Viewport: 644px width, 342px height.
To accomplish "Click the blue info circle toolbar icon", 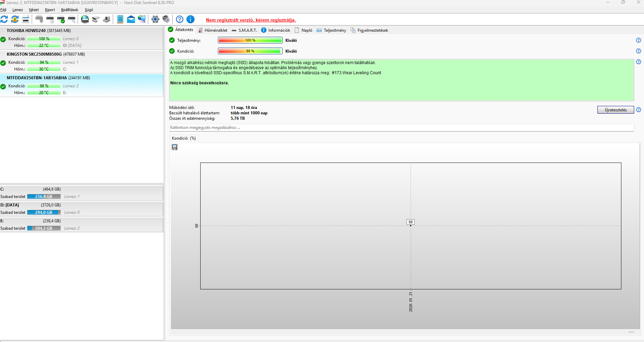I will [190, 19].
